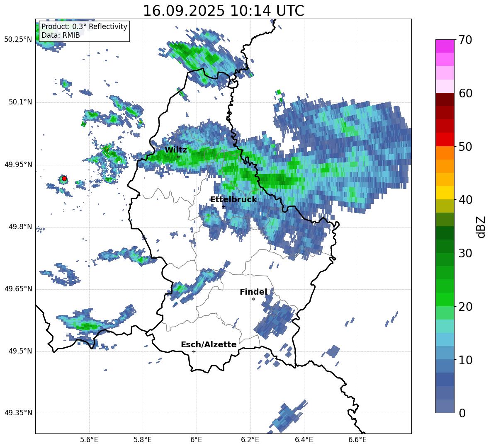Click the red radar location marker
The height and width of the screenshot is (448, 491).
click(x=64, y=179)
